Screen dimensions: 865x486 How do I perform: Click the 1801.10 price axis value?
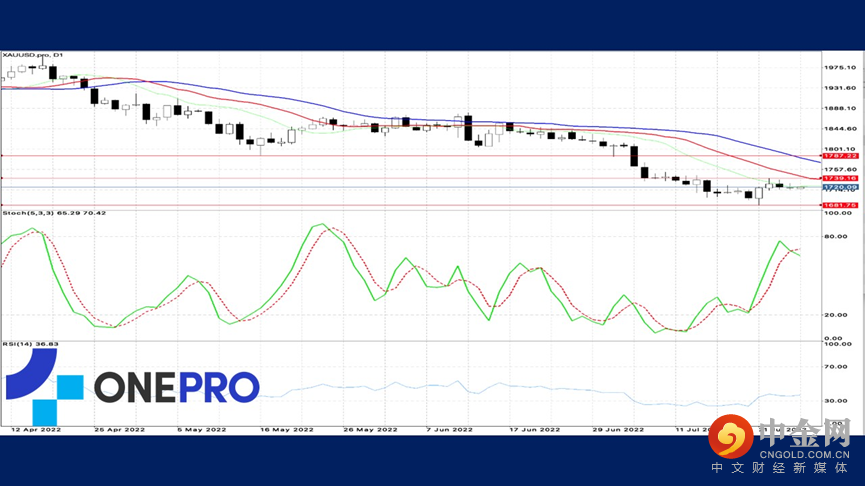click(840, 149)
